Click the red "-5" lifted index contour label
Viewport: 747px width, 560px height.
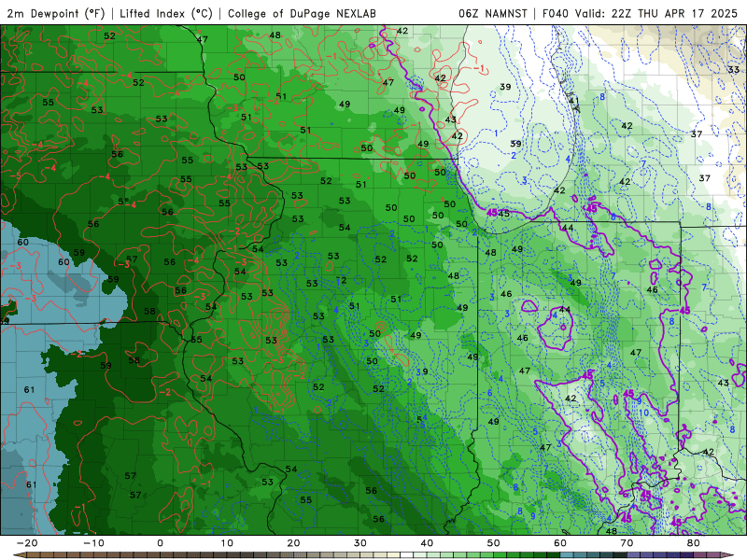pos(16,176)
